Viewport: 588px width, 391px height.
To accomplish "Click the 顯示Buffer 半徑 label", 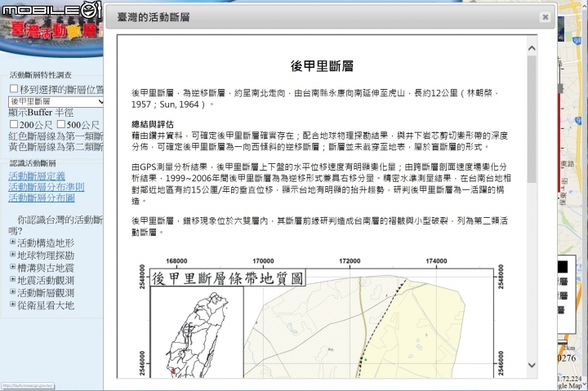I will click(x=41, y=113).
